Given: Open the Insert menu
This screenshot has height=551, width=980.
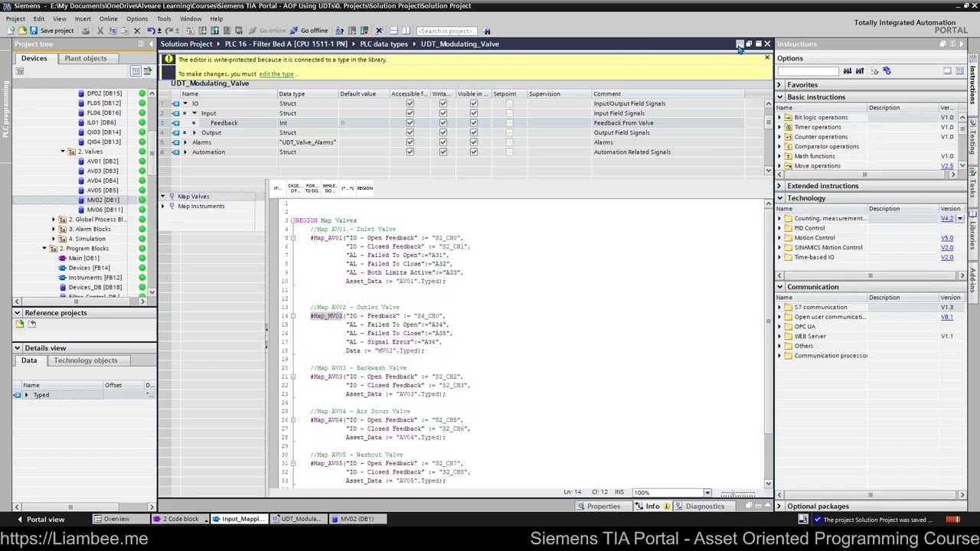Looking at the screenshot, I should pos(83,18).
